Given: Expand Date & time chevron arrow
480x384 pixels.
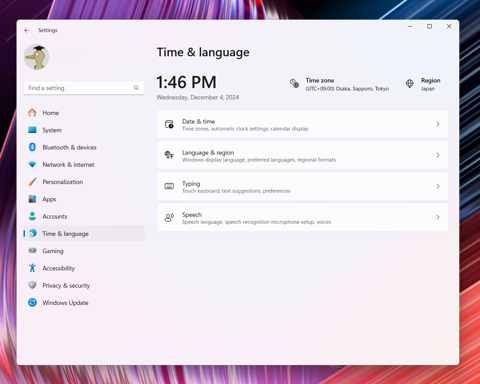Looking at the screenshot, I should point(438,124).
